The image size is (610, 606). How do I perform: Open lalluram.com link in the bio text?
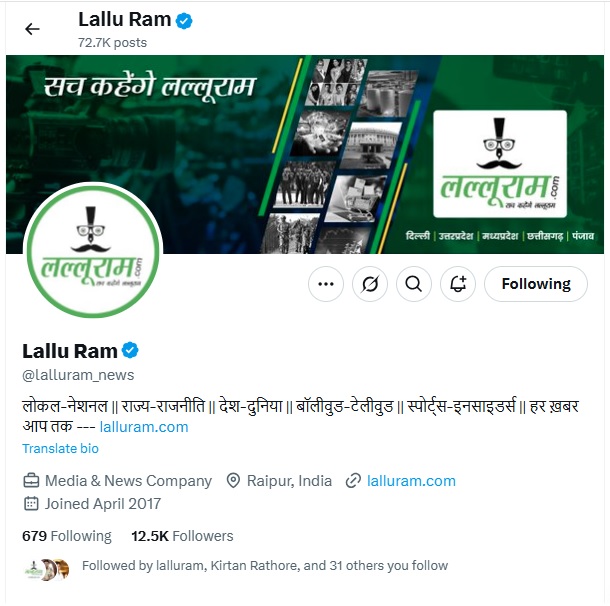(x=144, y=427)
